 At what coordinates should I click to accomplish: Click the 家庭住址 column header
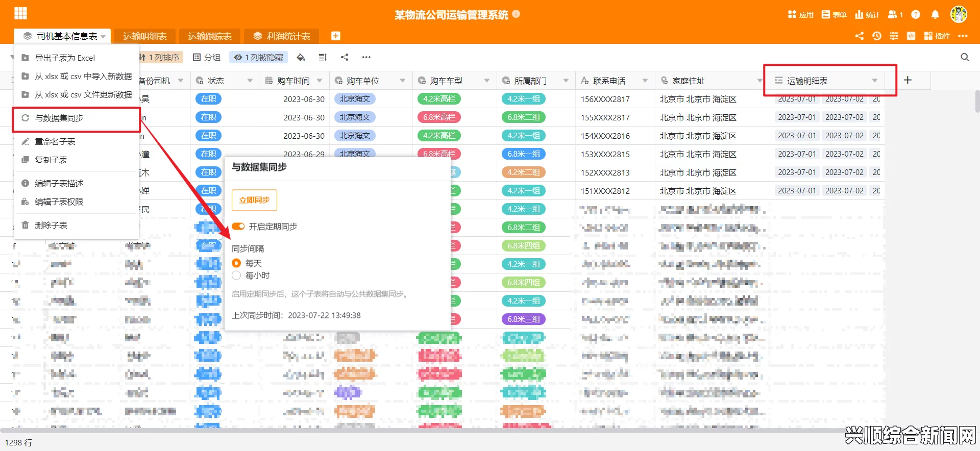tap(712, 81)
